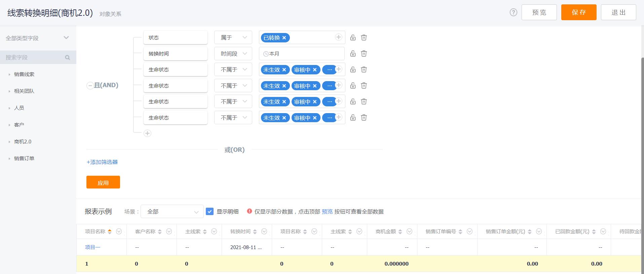Open 销售订单编号 column options menu

(470, 231)
